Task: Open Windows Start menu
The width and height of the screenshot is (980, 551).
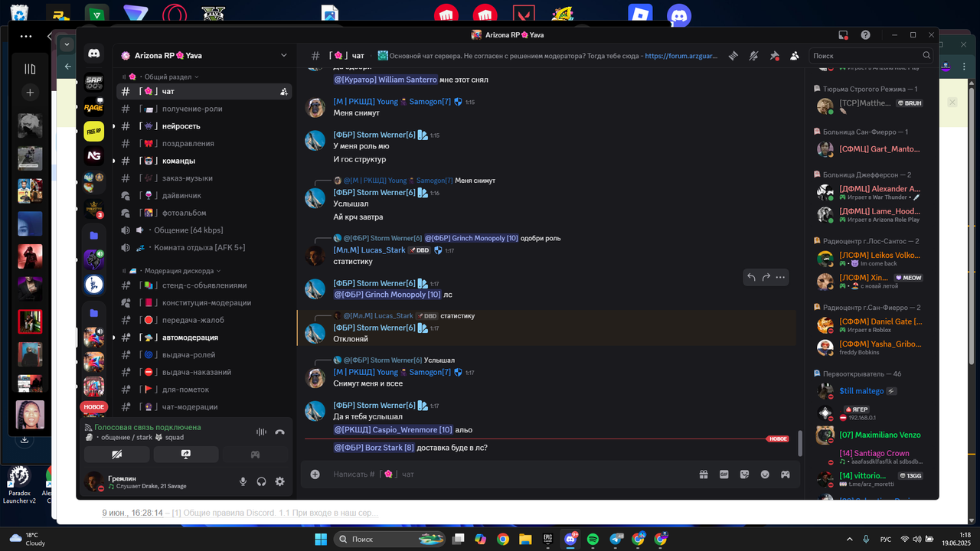Action: pos(321,540)
